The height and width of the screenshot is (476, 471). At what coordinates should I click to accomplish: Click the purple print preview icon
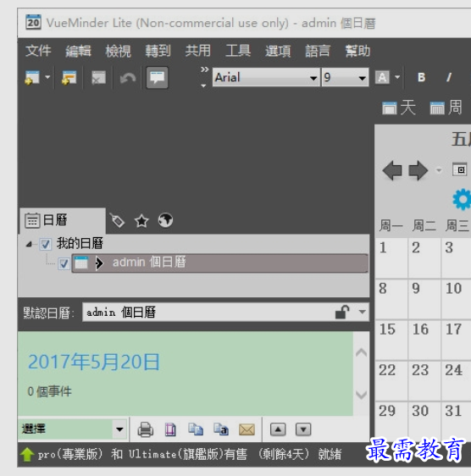(170, 429)
